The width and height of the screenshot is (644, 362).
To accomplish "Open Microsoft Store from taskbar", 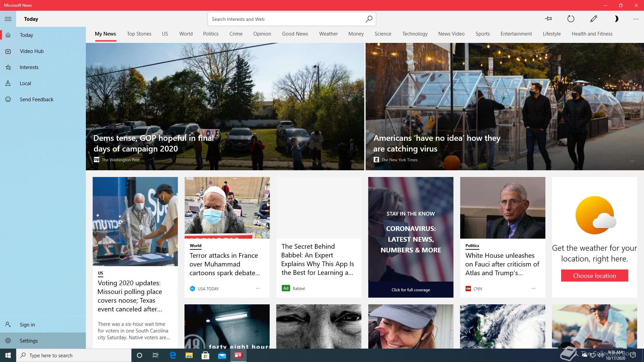I will tap(205, 355).
